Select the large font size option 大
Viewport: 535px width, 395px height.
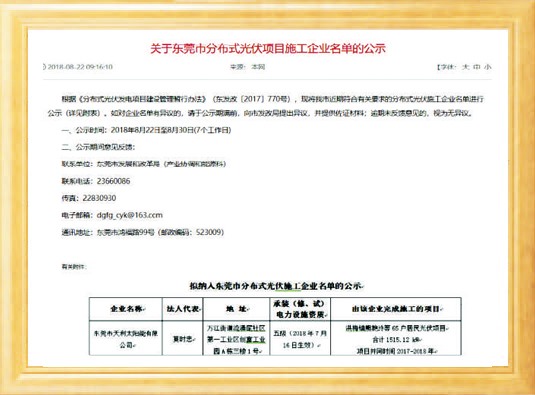click(466, 67)
